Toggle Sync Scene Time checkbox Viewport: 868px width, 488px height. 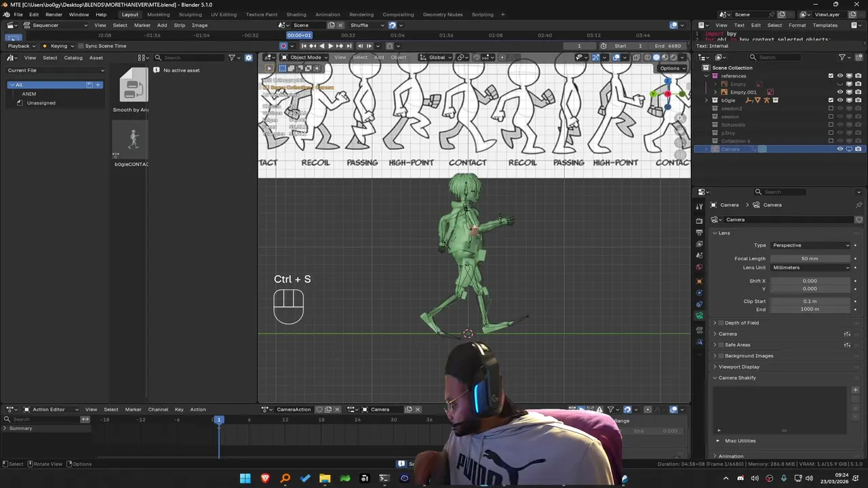point(81,46)
